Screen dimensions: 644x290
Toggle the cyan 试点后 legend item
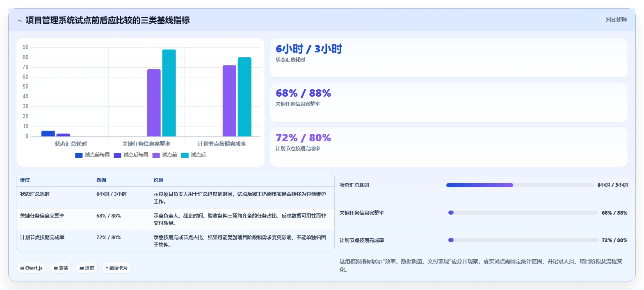coord(193,155)
